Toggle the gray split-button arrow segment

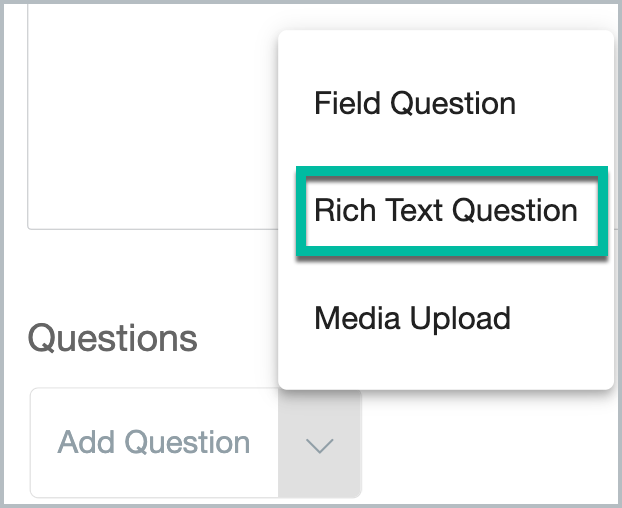pos(320,443)
